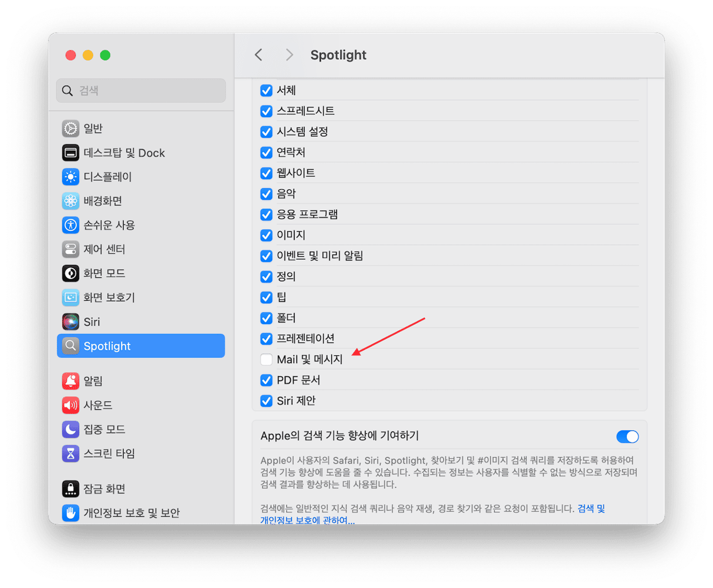Uncheck the 스프레드시트 checkbox
Image resolution: width=713 pixels, height=588 pixels.
(x=266, y=111)
